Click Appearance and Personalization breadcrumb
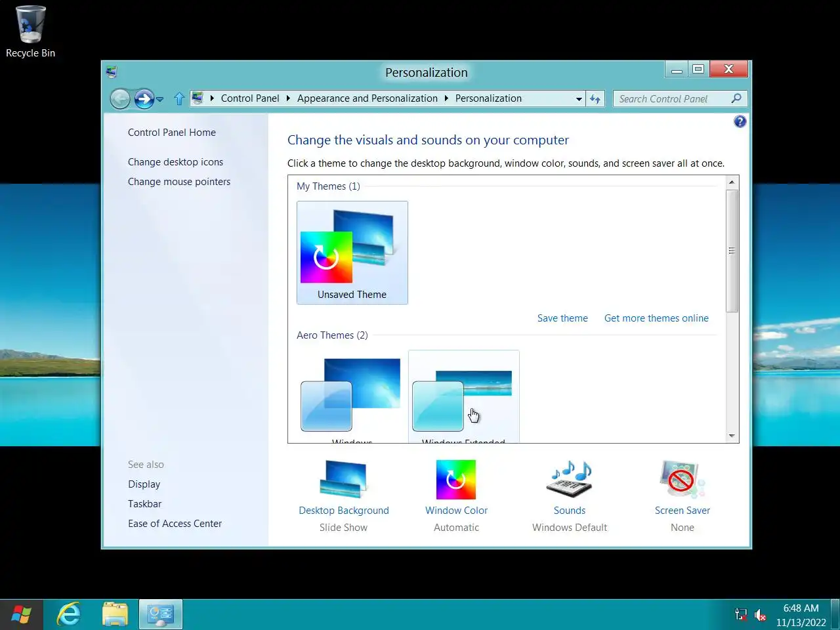 [x=367, y=98]
